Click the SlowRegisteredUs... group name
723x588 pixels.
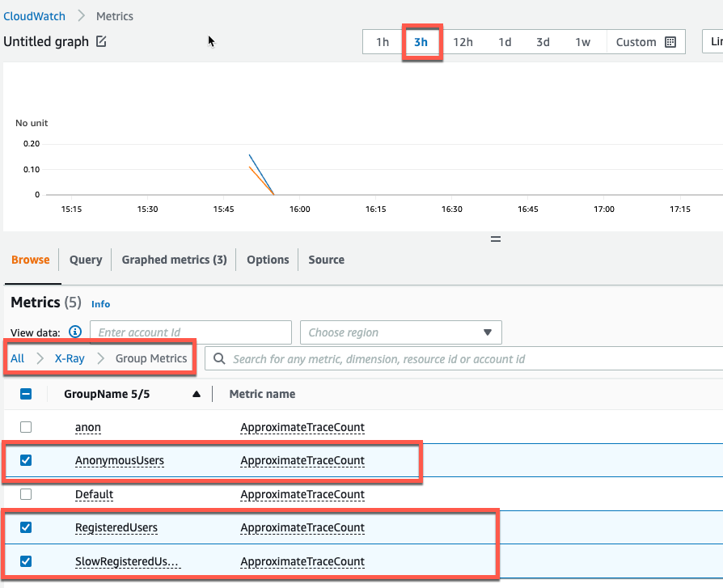(127, 561)
